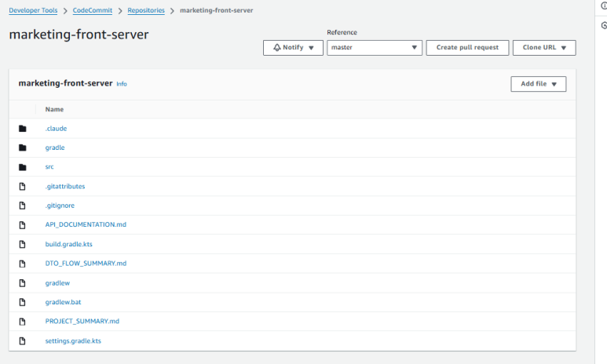Open gradlew.bat file
This screenshot has height=364, width=607.
point(63,302)
